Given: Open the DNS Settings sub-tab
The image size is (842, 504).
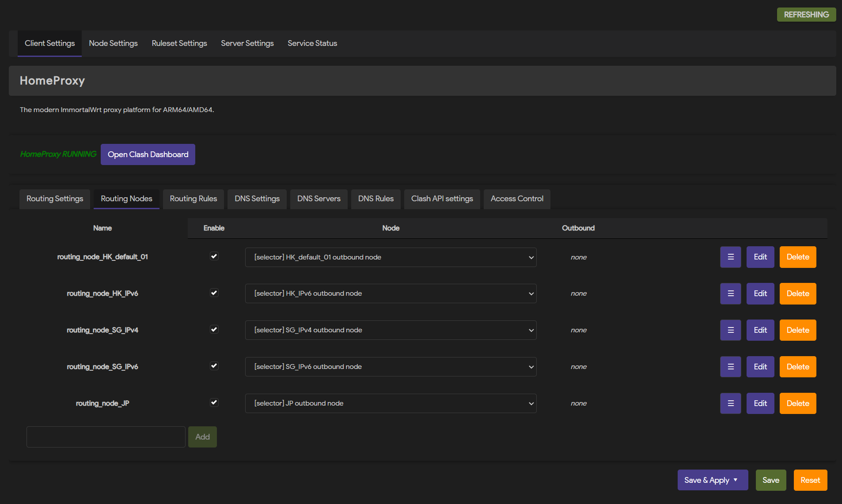Looking at the screenshot, I should tap(257, 199).
